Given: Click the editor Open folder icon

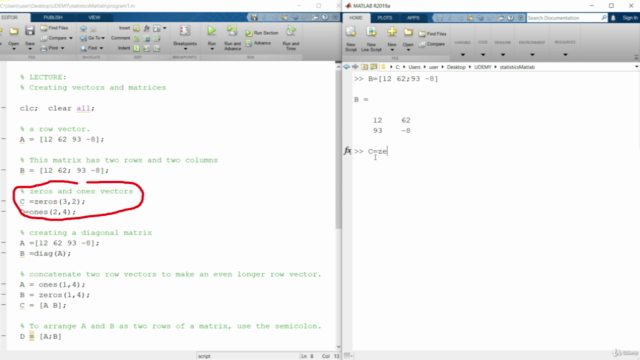Looking at the screenshot, I should click(13, 31).
